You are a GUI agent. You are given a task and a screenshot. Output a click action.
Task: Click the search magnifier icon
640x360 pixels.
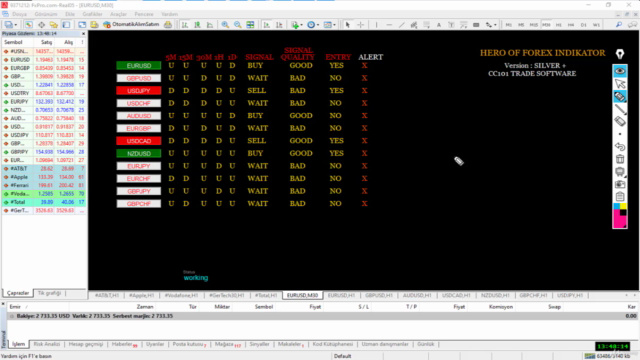(x=619, y=25)
